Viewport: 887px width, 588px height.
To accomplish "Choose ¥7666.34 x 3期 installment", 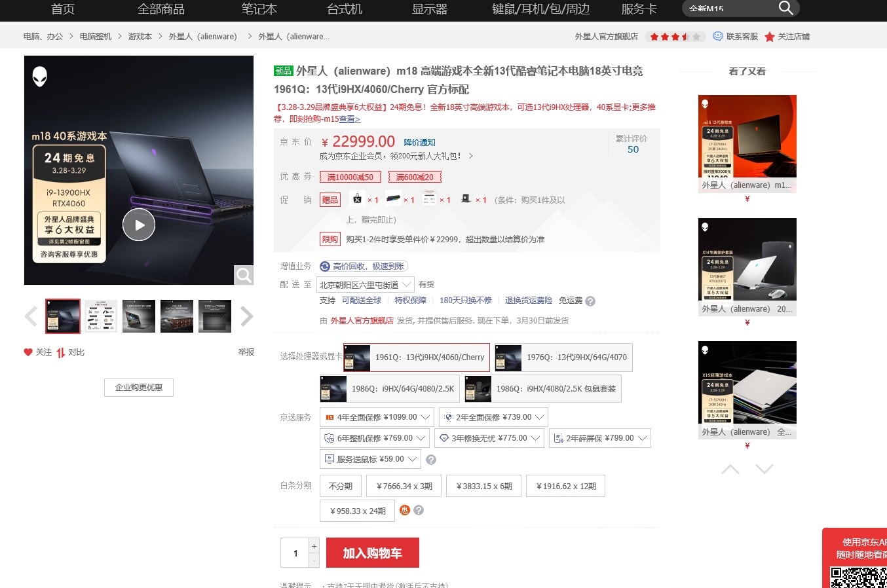I will click(404, 487).
